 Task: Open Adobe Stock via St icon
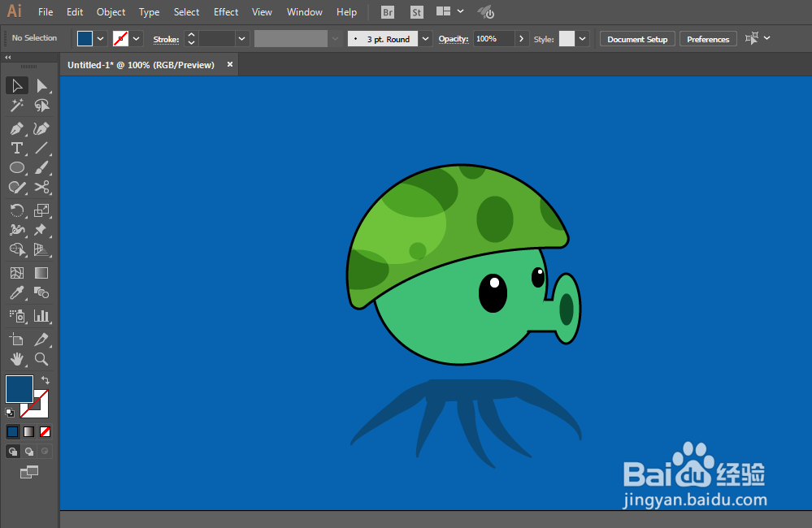pyautogui.click(x=416, y=12)
